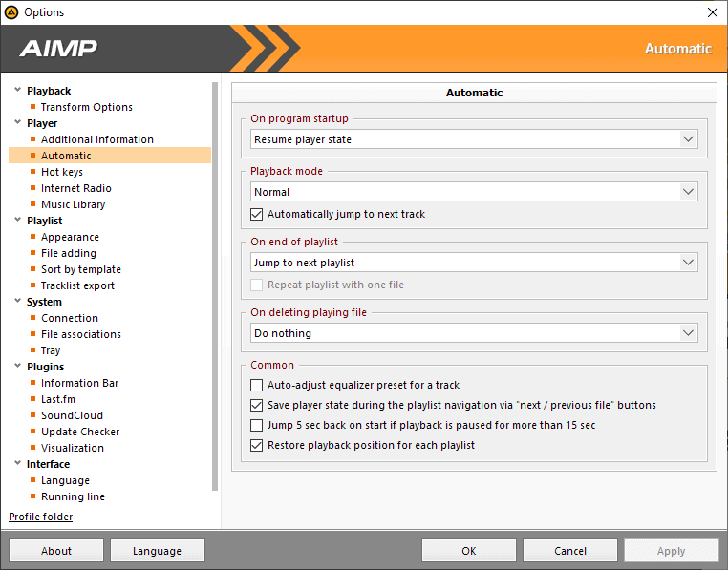
Task: Open Tracklist export settings
Action: coord(77,285)
